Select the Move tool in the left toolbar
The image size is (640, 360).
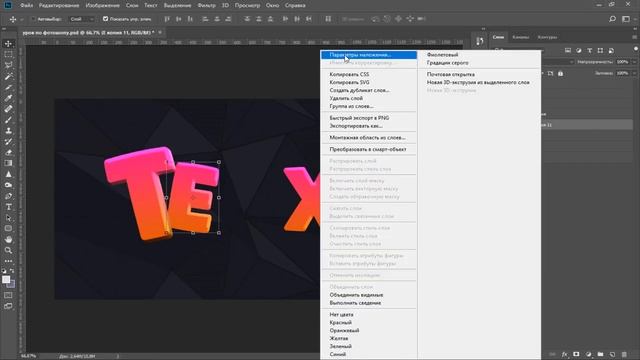coord(8,44)
